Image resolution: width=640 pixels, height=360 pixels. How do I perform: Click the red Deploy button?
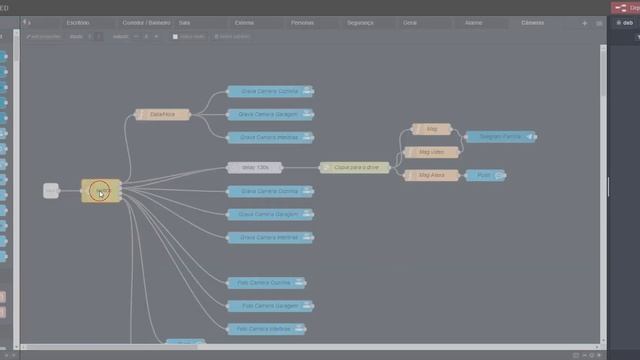(626, 8)
